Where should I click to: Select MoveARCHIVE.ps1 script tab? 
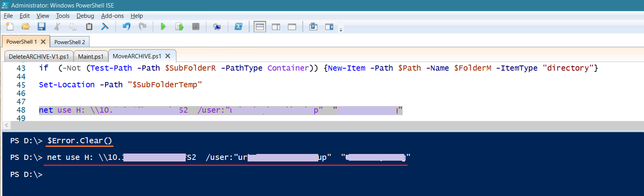point(137,56)
